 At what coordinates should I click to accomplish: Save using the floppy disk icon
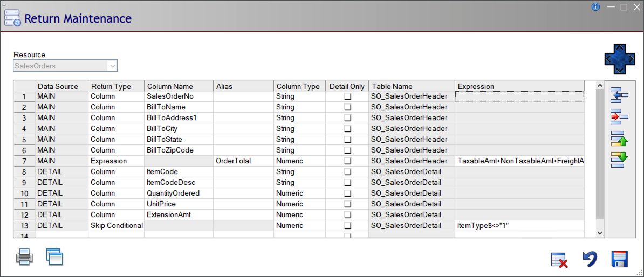620,260
